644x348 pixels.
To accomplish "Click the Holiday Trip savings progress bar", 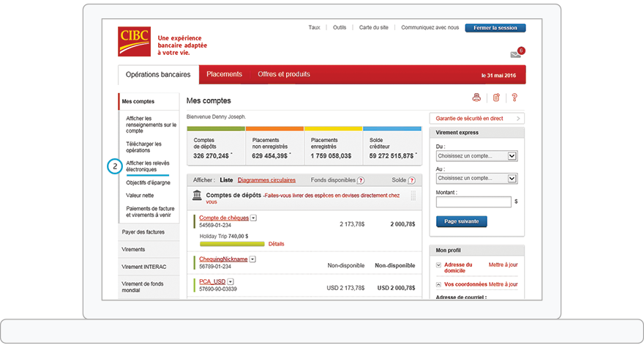I will pos(231,244).
